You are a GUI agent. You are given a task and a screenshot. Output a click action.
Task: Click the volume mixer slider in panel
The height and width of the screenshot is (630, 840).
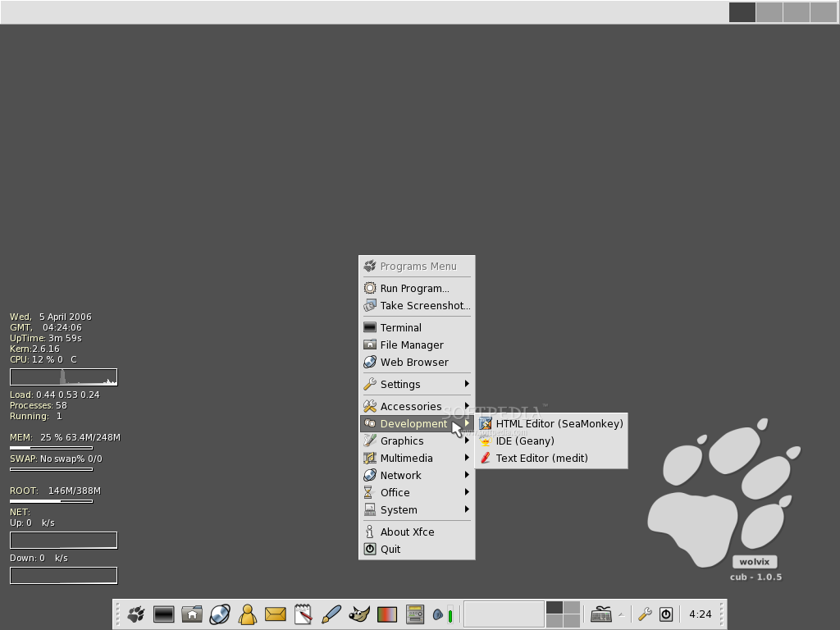point(450,614)
